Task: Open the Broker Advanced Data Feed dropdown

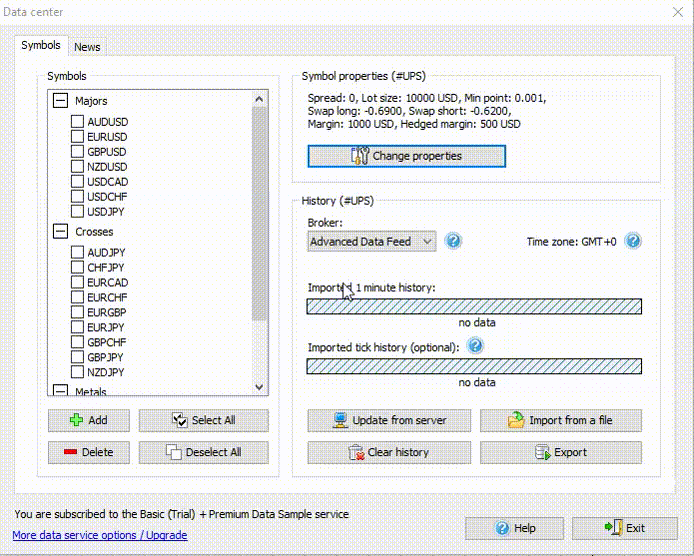Action: click(x=372, y=242)
